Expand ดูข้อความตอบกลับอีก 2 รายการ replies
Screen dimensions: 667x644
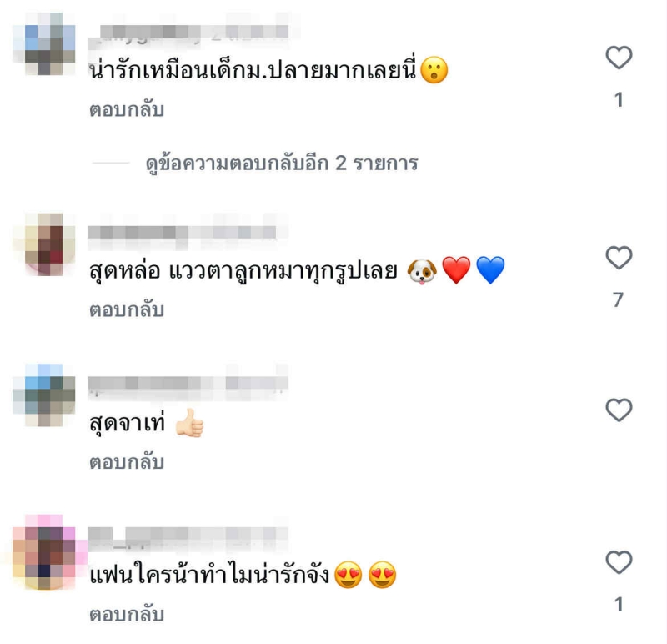click(282, 164)
